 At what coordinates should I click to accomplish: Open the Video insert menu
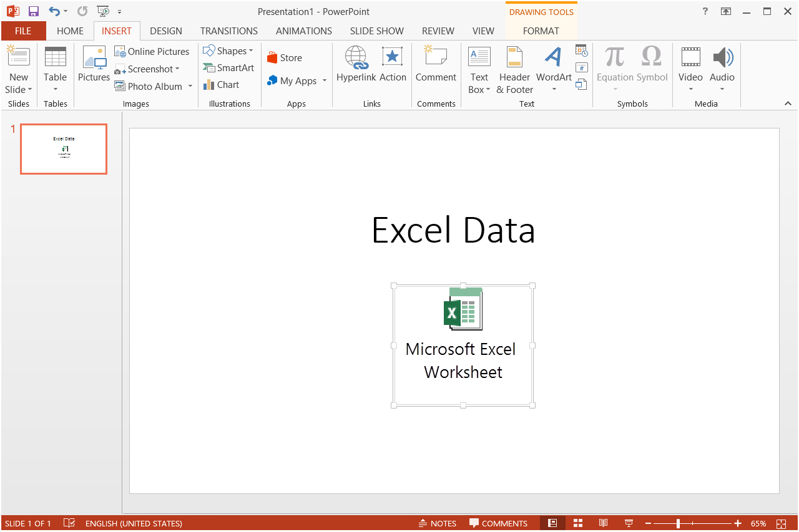[x=690, y=70]
